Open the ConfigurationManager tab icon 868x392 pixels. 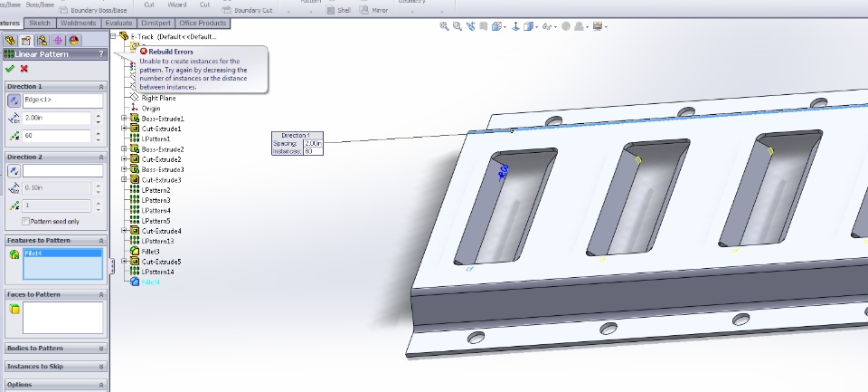(42, 41)
